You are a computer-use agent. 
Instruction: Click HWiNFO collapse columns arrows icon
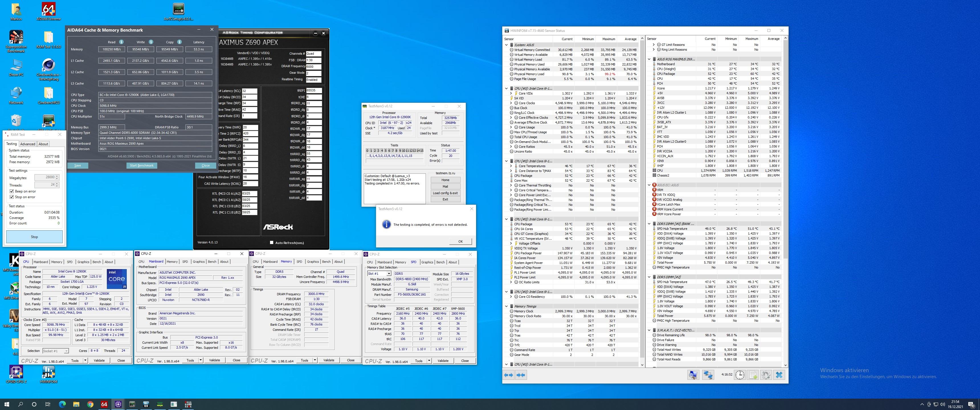tap(521, 375)
